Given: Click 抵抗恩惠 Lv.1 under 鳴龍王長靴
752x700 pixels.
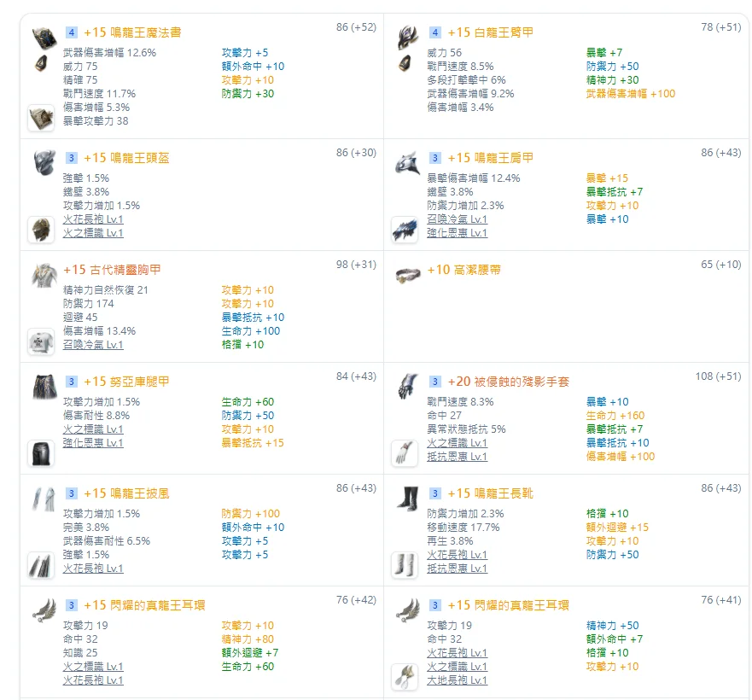Looking at the screenshot, I should point(457,569).
